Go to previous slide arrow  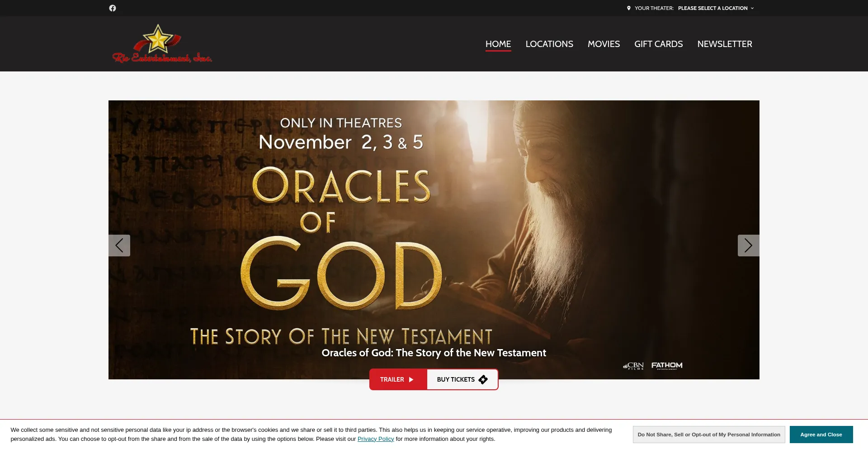click(119, 246)
